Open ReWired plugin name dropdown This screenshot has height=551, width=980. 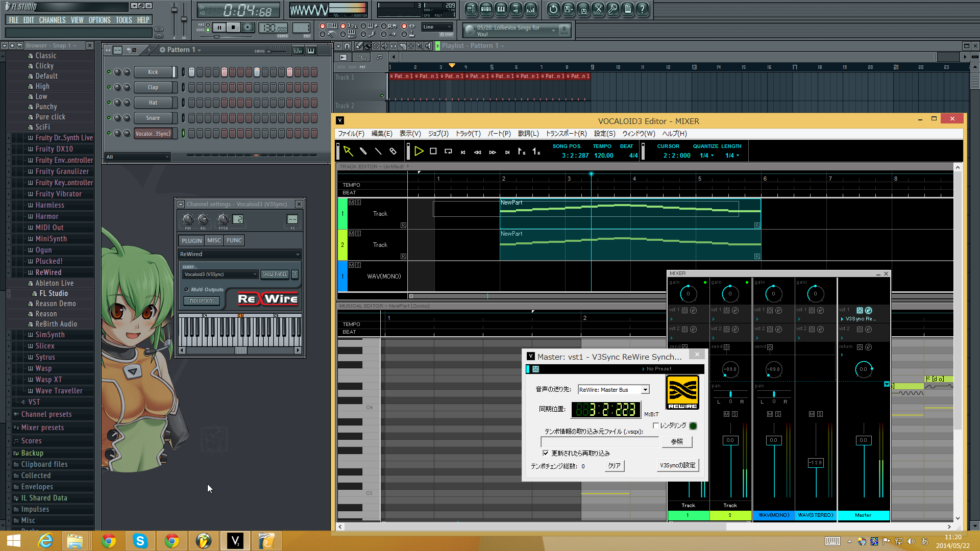click(240, 254)
